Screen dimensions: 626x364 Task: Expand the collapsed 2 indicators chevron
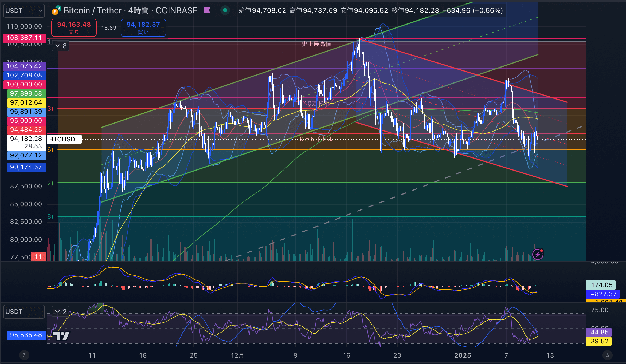[61, 312]
